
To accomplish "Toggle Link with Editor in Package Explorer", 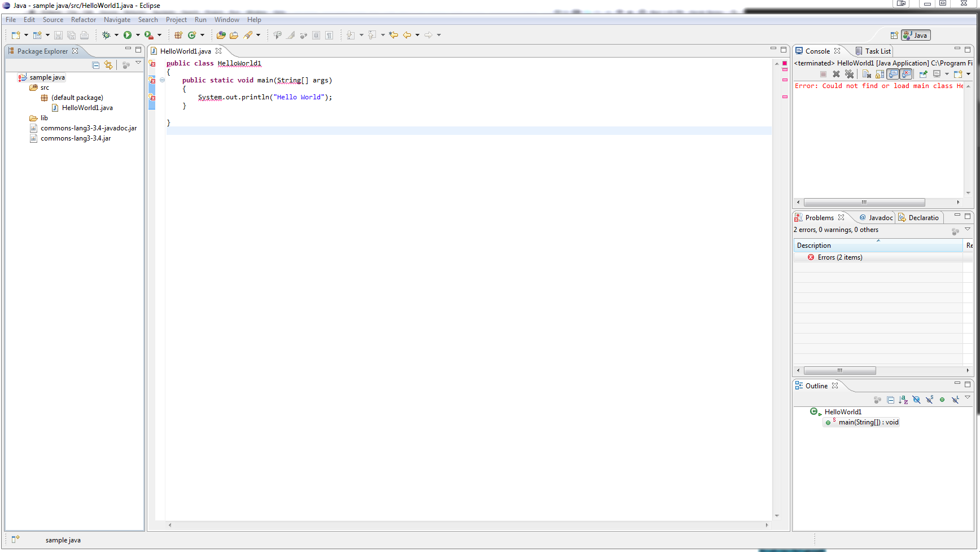I will pos(108,65).
